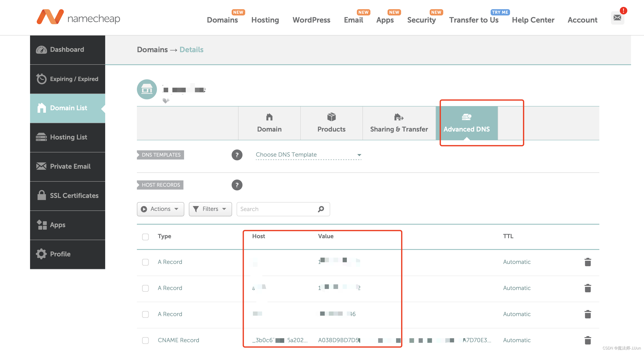The width and height of the screenshot is (644, 352).
Task: Open Transfer to Us menu
Action: [474, 20]
